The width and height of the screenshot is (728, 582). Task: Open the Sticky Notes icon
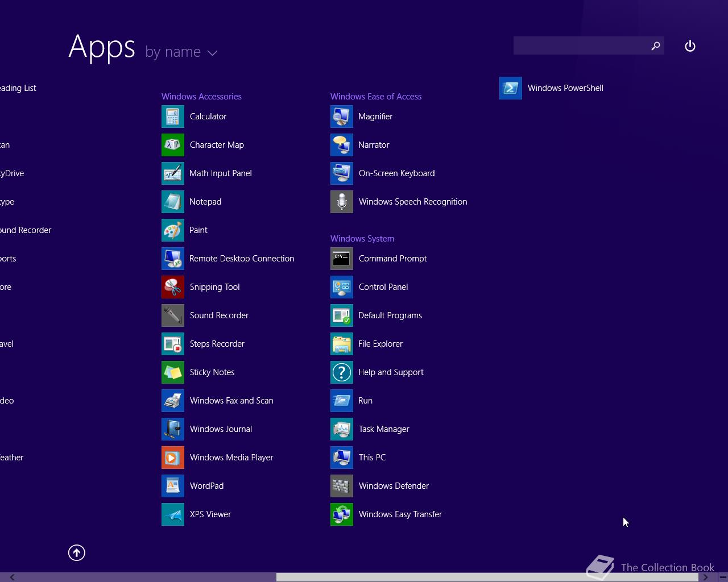coord(173,372)
